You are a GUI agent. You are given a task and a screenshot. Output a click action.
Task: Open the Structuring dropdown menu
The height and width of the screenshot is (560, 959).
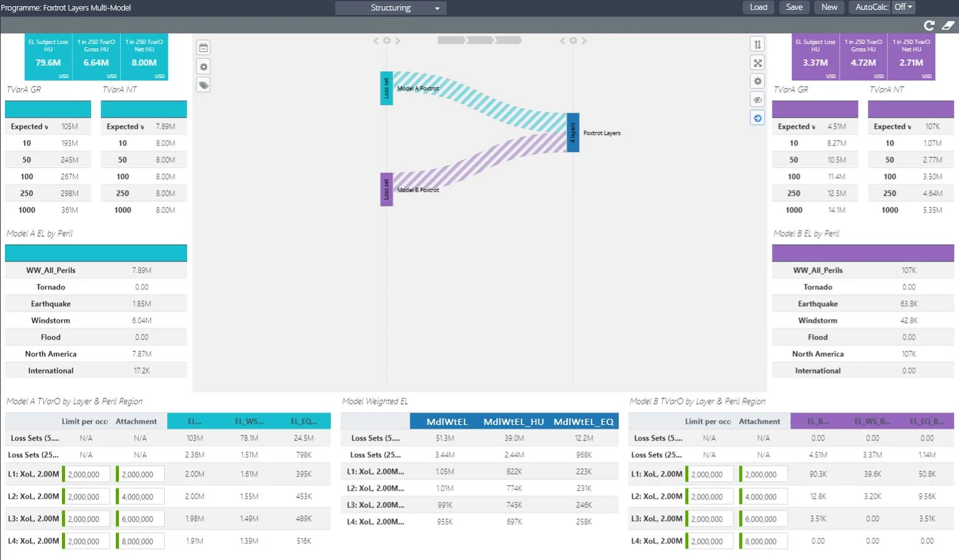[x=390, y=8]
